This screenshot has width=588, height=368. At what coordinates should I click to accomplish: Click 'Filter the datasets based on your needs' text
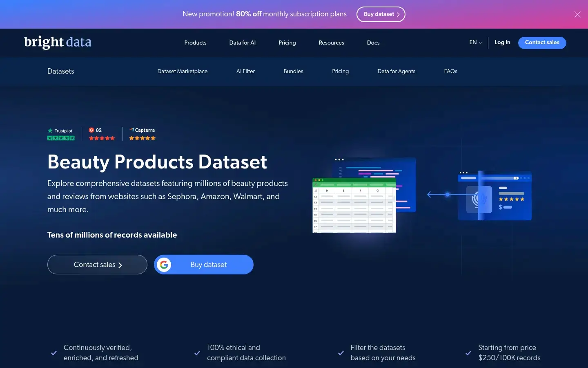(383, 352)
